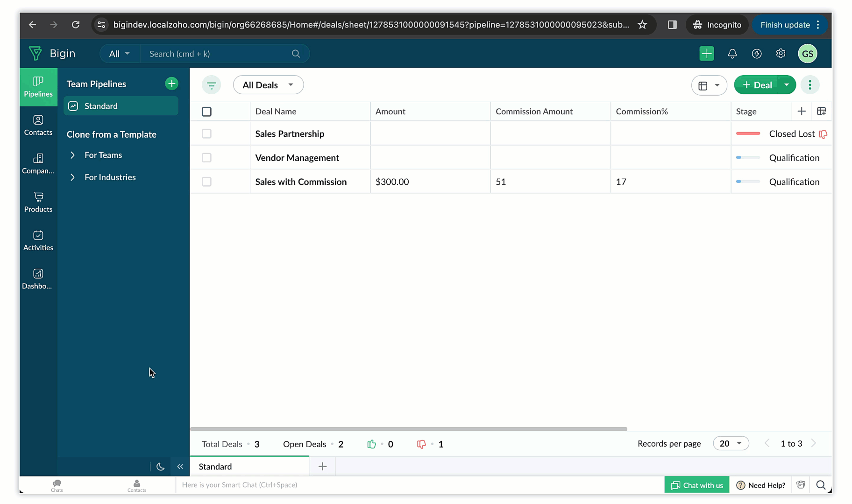
Task: Open the manage columns icon
Action: (822, 111)
